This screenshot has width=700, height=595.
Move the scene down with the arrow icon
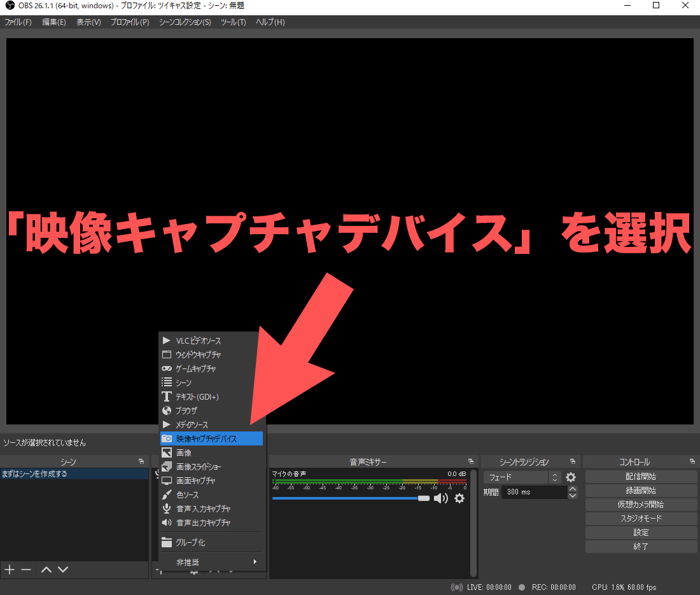point(63,570)
